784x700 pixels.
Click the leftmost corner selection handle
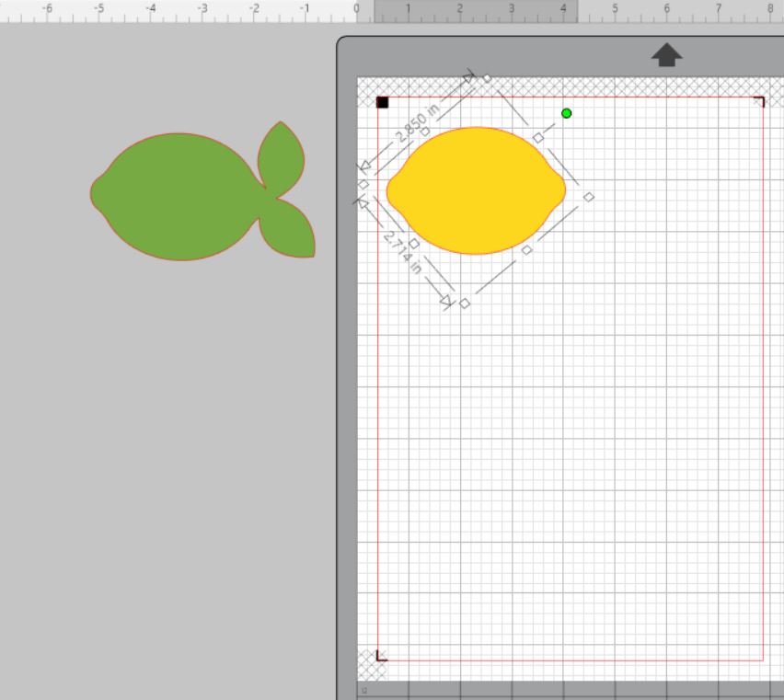point(363,185)
